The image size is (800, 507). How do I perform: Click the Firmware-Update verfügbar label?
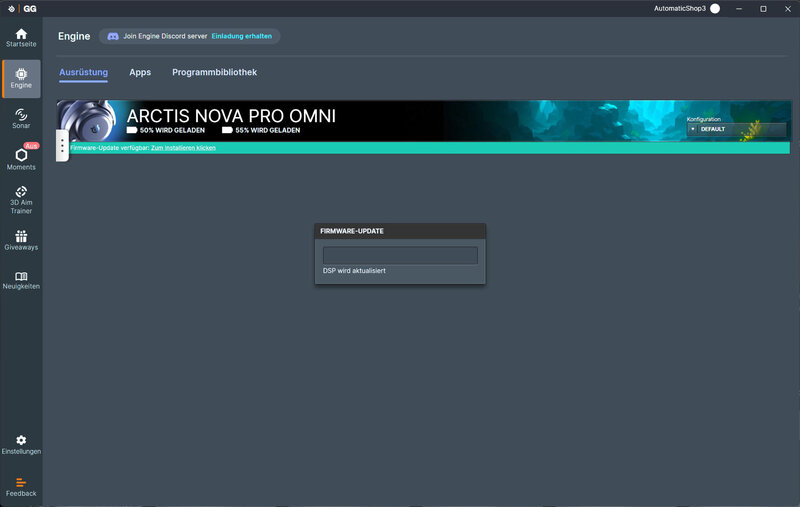(110, 148)
